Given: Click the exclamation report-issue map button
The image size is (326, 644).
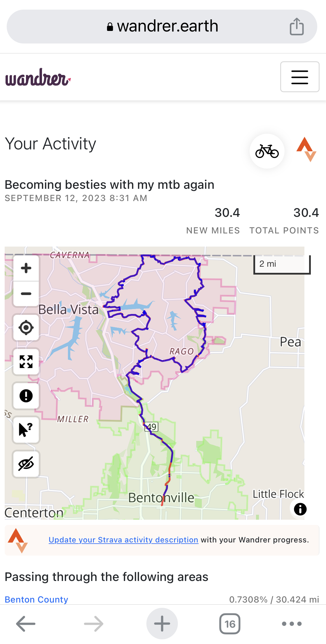Looking at the screenshot, I should tap(26, 396).
